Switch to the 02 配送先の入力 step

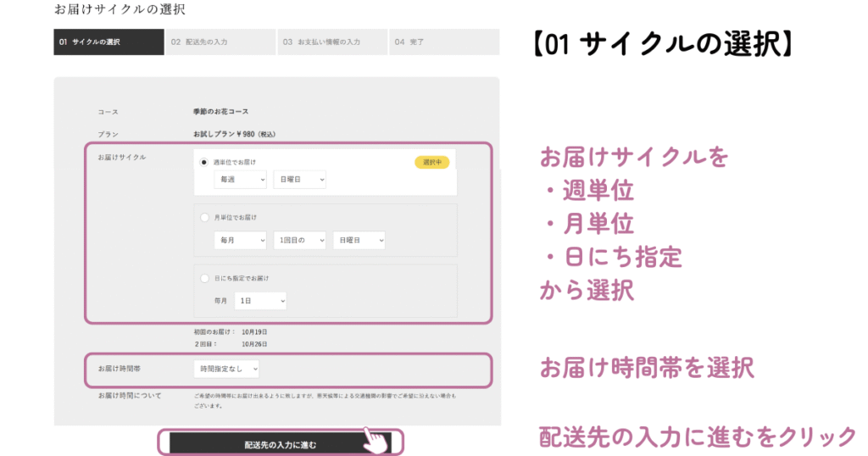coord(220,42)
